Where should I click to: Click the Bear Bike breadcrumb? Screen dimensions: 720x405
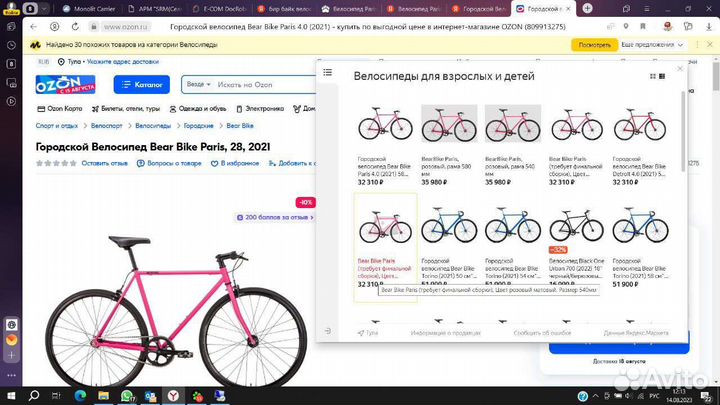point(240,126)
